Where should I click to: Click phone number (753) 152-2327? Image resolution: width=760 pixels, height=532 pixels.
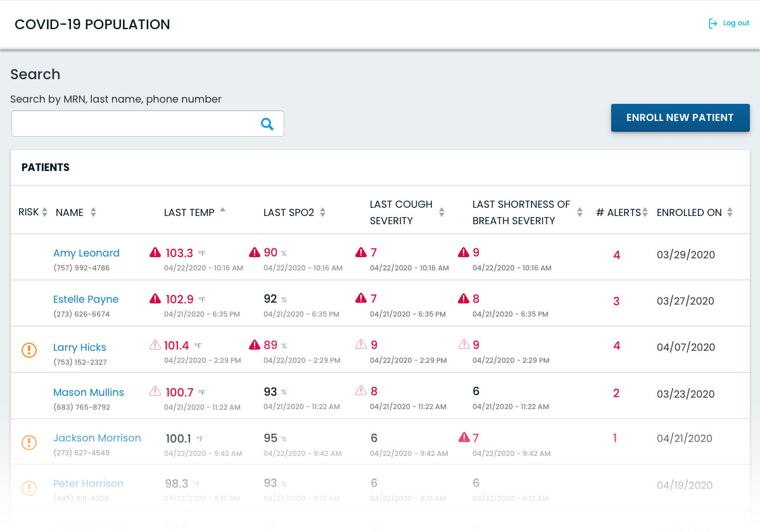pyautogui.click(x=80, y=362)
